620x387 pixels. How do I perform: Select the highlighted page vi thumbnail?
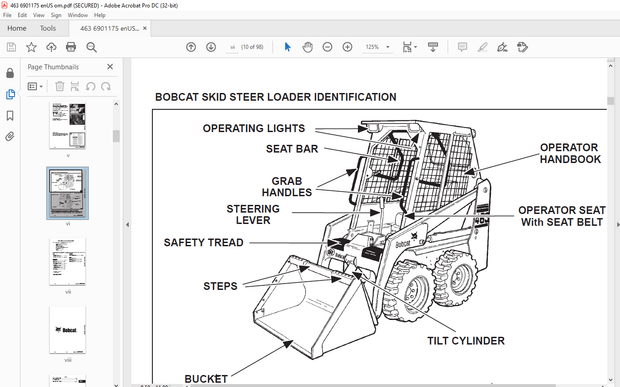coord(68,193)
